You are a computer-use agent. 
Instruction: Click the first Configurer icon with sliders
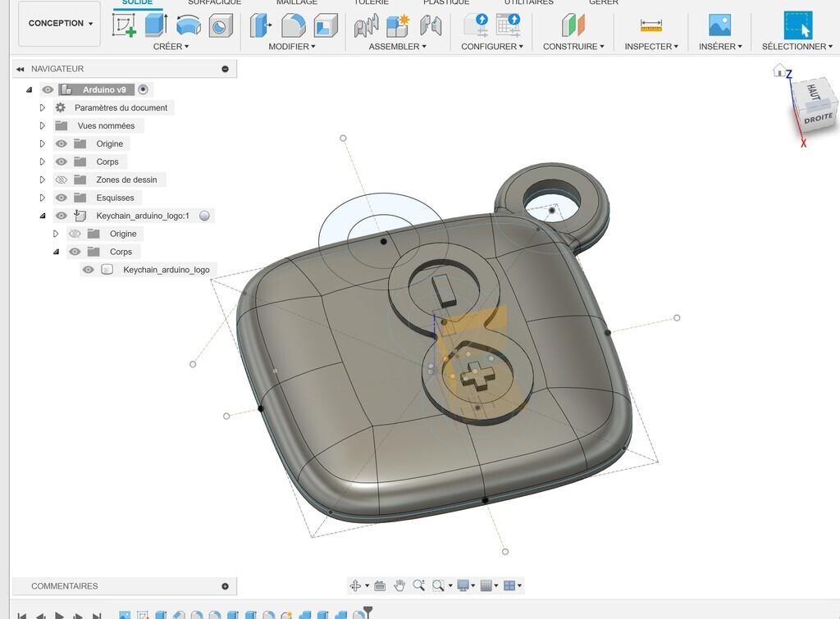click(477, 25)
